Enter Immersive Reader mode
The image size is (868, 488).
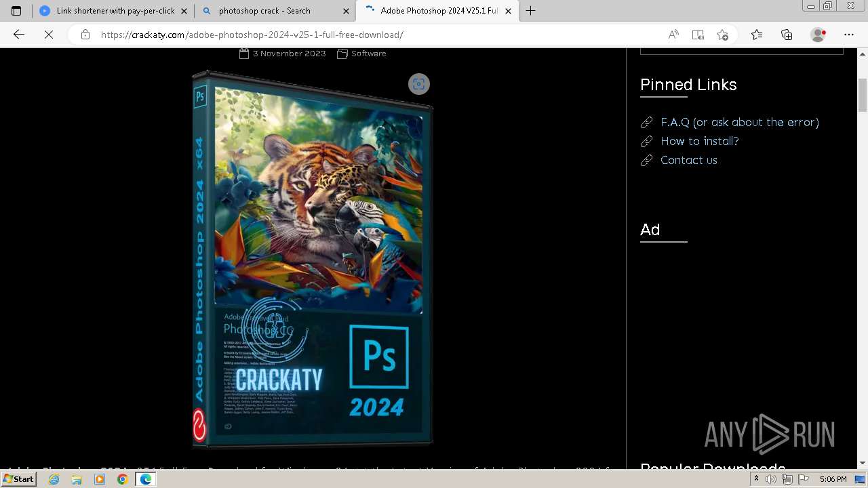coord(698,35)
